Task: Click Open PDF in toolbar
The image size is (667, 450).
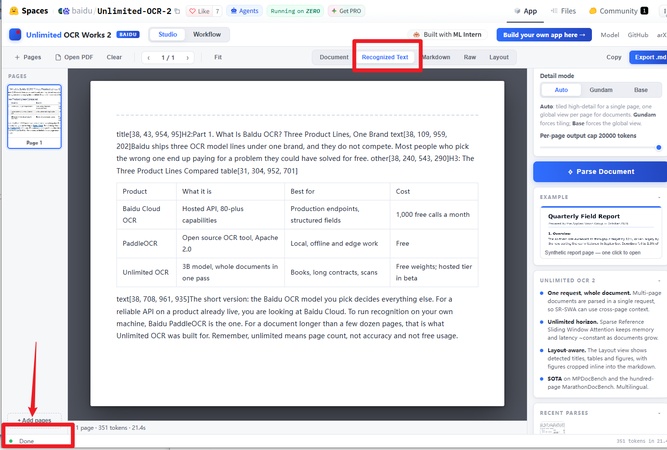Action: (x=74, y=57)
